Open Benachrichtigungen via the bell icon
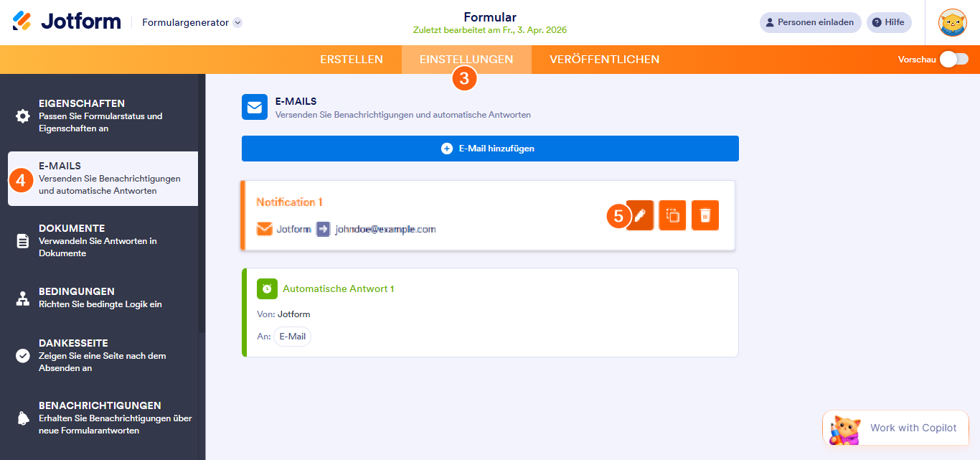980x460 pixels. point(22,411)
